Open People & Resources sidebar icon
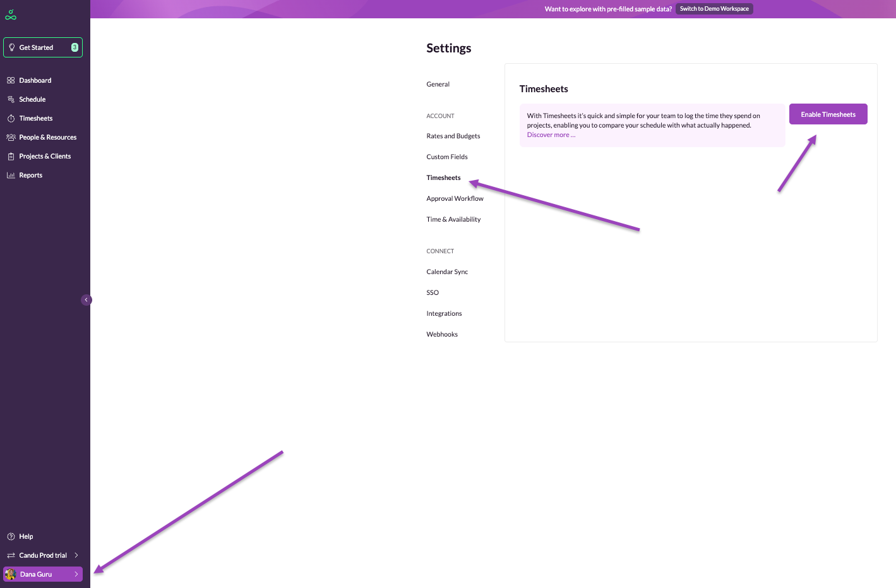The width and height of the screenshot is (896, 588). tap(11, 138)
